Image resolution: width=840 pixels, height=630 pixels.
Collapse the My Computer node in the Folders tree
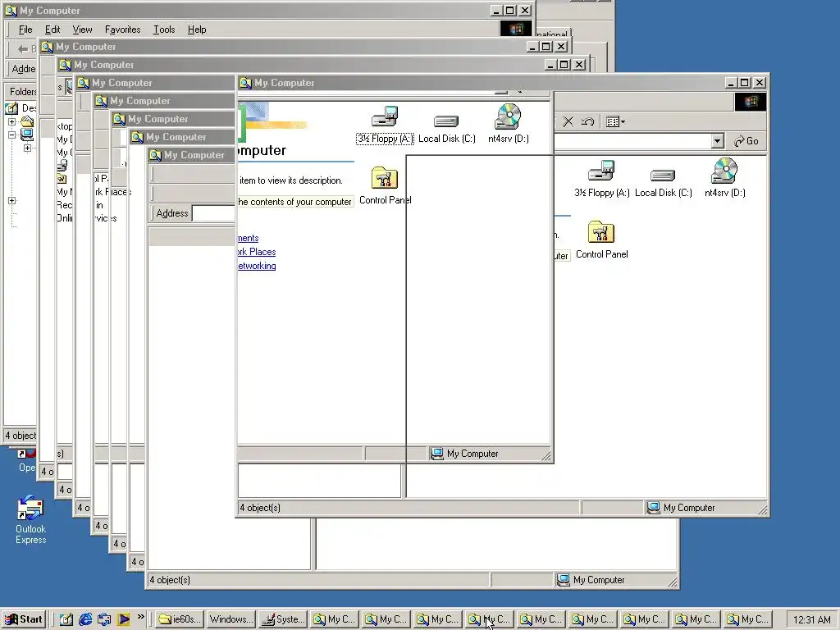pyautogui.click(x=11, y=135)
